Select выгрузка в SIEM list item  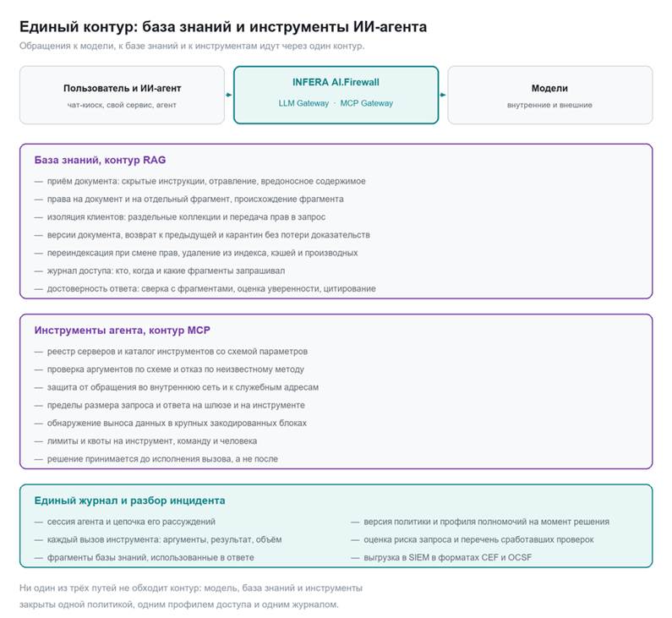[x=441, y=558]
